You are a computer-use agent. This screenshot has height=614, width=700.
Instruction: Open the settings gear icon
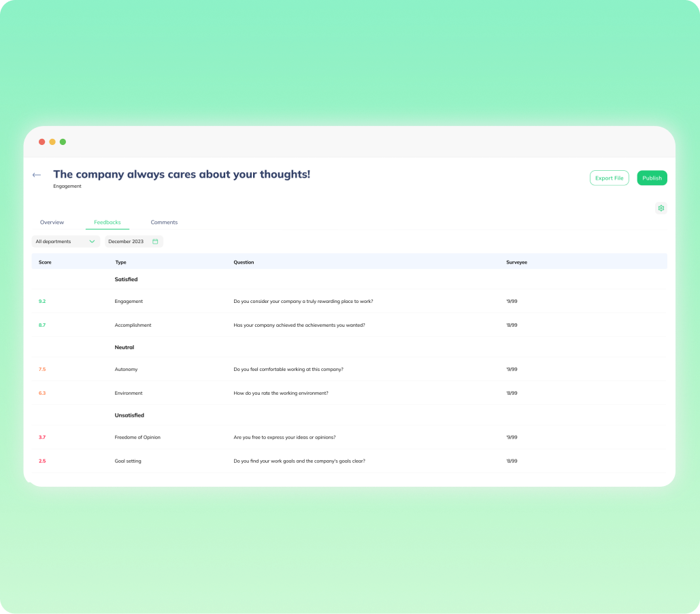tap(661, 208)
